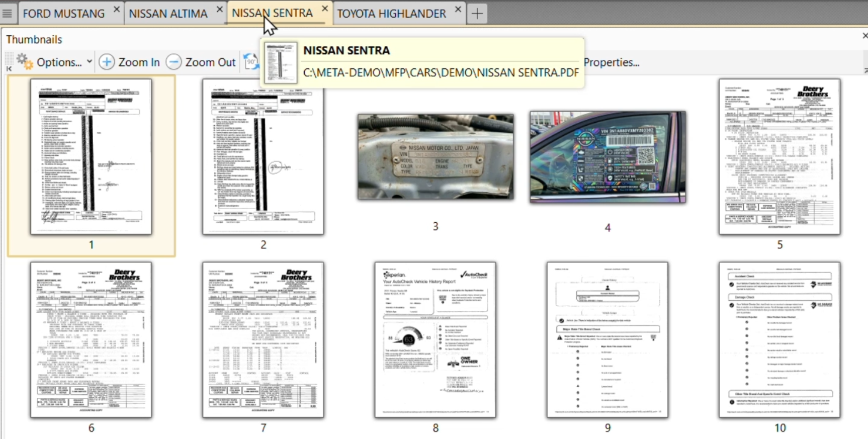
Task: Open thumbnail Properties
Action: coord(612,62)
